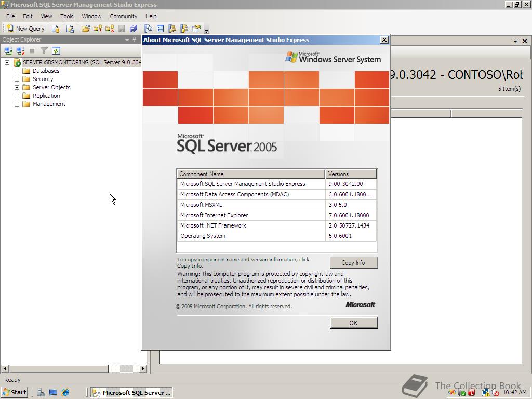
Task: Click the Microsoft SQL Server taskbar button
Action: (132, 393)
